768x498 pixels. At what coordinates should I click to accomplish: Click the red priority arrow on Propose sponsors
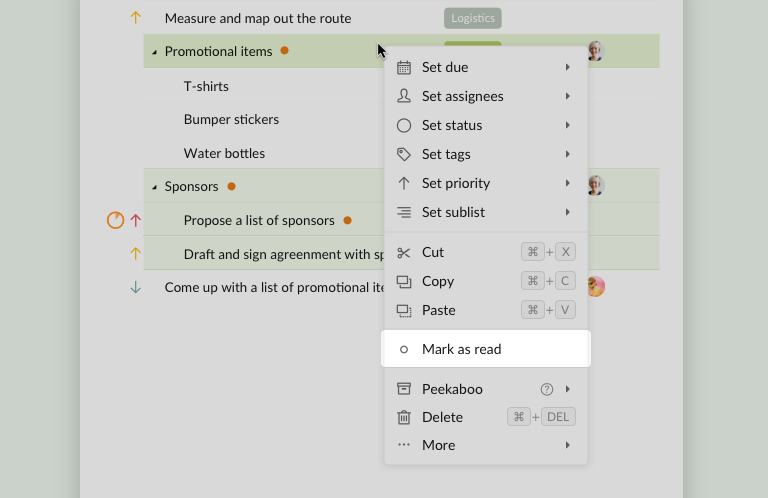pos(136,220)
